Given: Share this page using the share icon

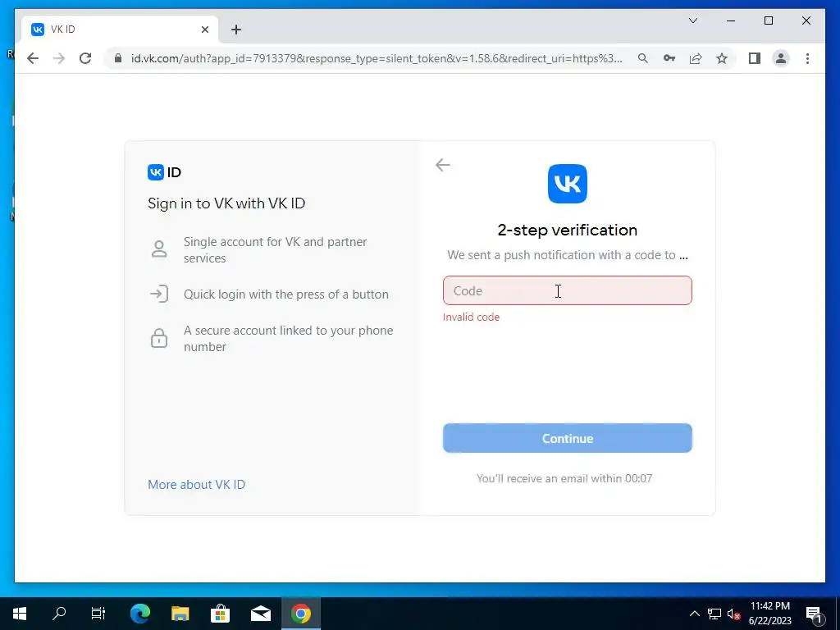Looking at the screenshot, I should 696,58.
